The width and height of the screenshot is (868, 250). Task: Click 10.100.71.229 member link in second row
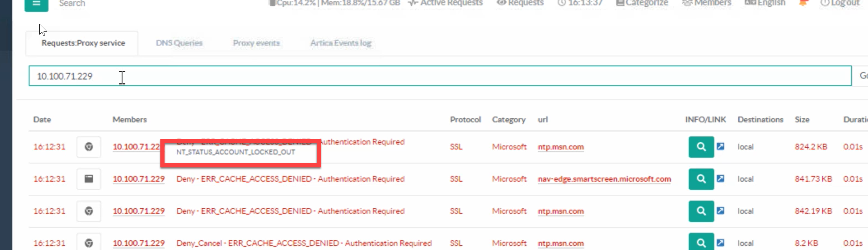138,179
